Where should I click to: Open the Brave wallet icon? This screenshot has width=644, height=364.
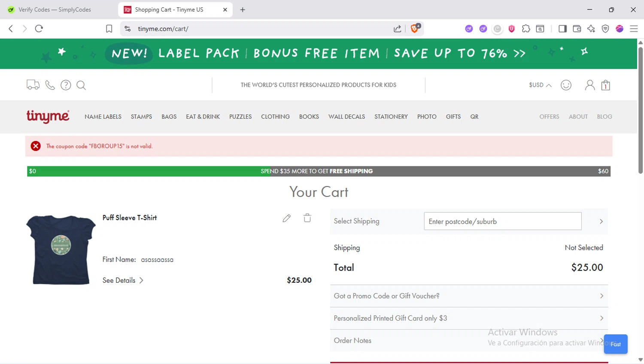coord(577,29)
